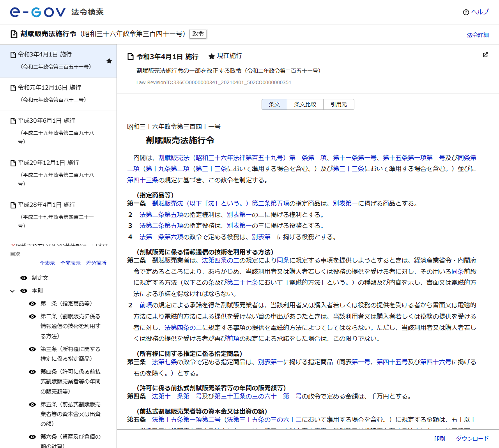This screenshot has height=448, width=499.
Task: Click the 全表示 link
Action: 47,263
